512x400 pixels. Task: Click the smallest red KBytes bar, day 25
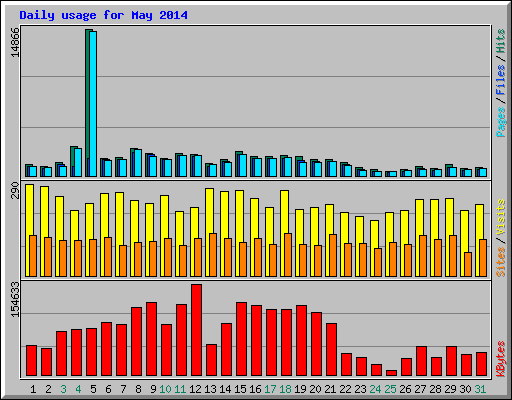[x=391, y=373]
